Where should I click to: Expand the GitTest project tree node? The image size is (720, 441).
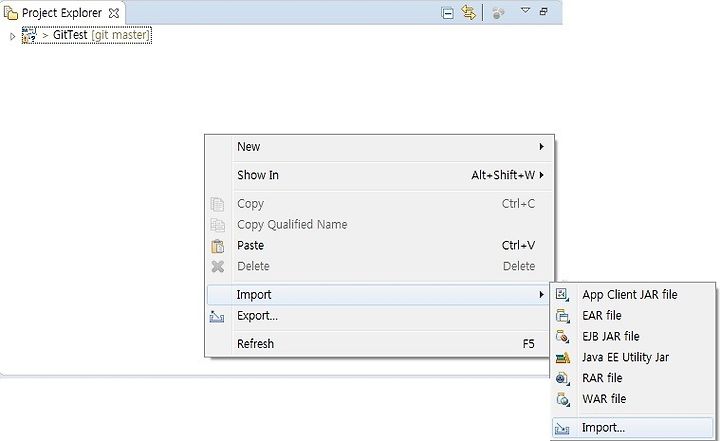click(12, 35)
